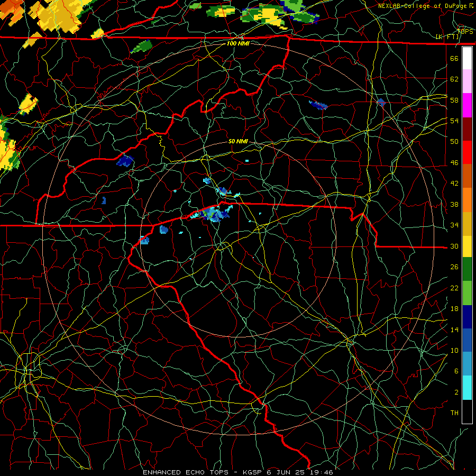Viewport: 476px width, 476px height.
Task: Select the legend value 54
Action: [454, 121]
